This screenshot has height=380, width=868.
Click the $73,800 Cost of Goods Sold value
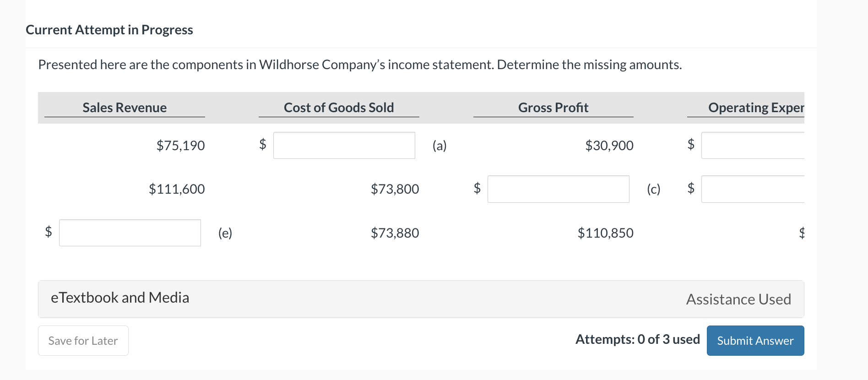[395, 189]
